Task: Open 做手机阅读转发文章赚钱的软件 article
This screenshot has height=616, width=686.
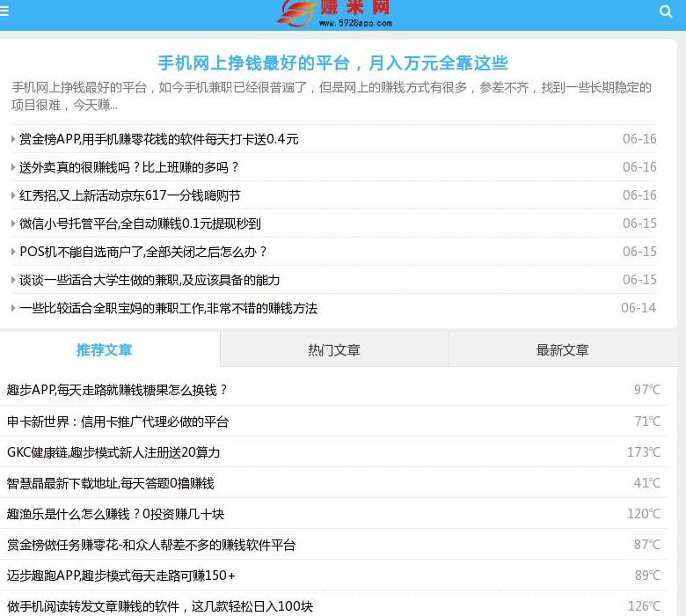Action: (x=160, y=606)
